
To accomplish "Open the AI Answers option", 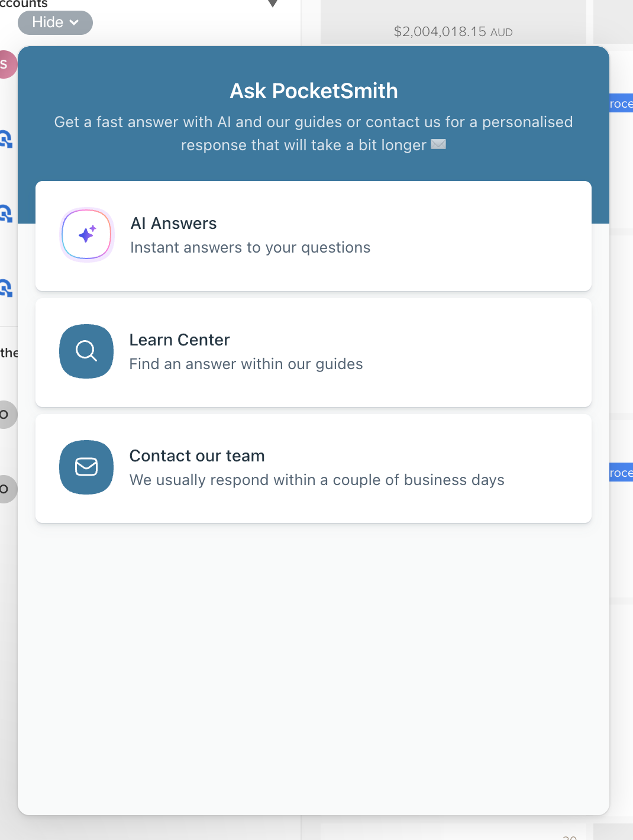I will click(x=314, y=236).
